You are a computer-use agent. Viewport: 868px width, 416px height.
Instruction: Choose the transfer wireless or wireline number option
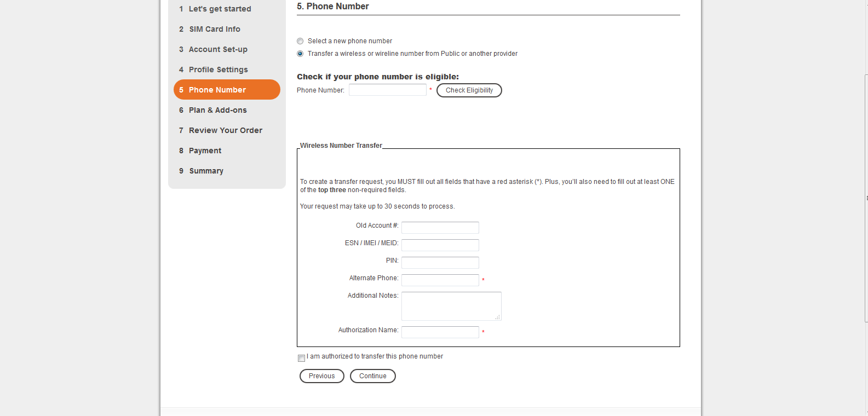300,54
